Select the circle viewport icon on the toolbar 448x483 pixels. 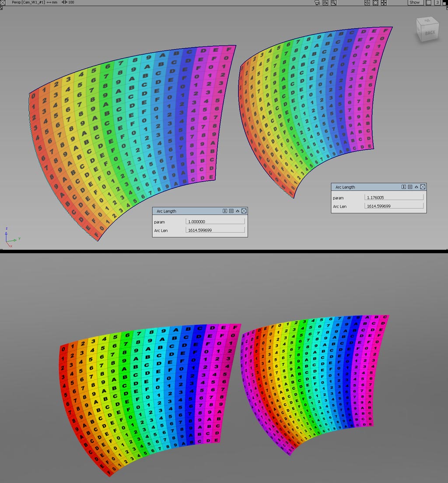click(x=375, y=2)
